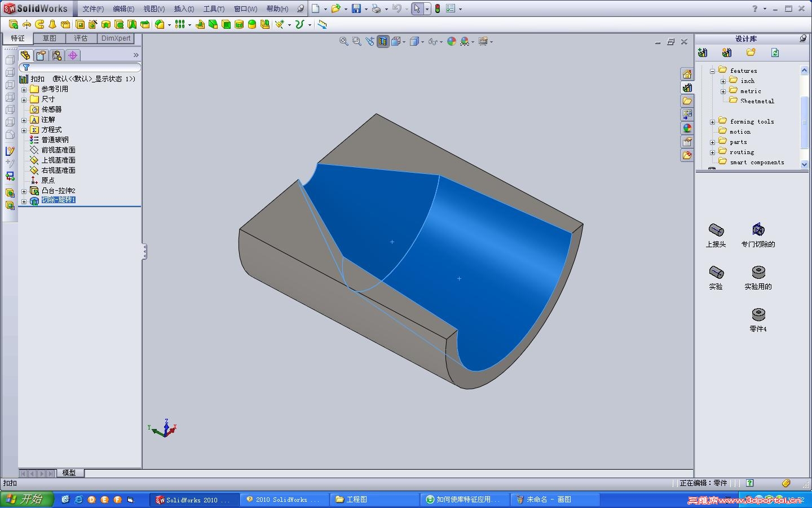Click the Print icon

coord(376,8)
